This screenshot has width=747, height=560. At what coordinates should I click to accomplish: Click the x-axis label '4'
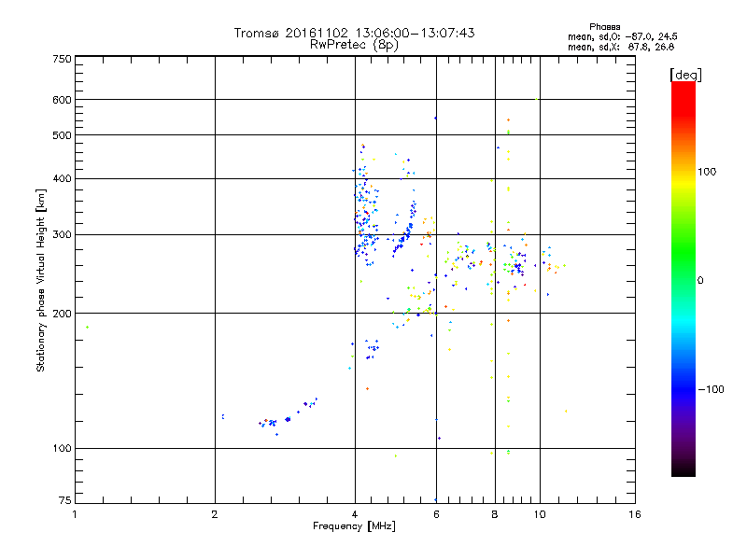pyautogui.click(x=355, y=514)
